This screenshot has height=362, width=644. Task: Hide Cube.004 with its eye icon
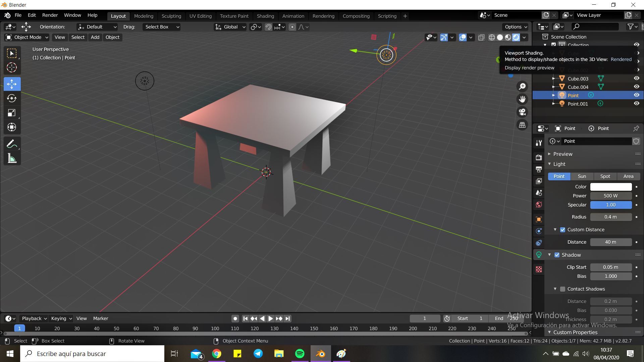pyautogui.click(x=636, y=87)
